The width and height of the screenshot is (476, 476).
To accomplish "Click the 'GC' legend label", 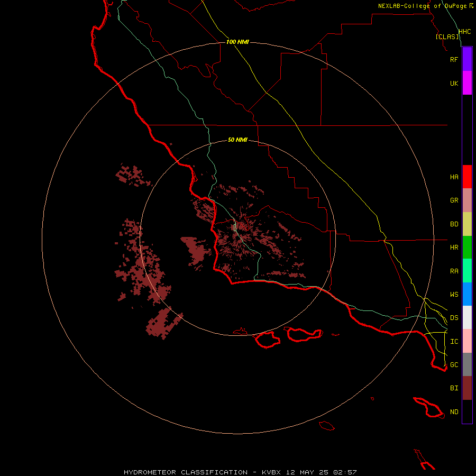I will click(454, 364).
